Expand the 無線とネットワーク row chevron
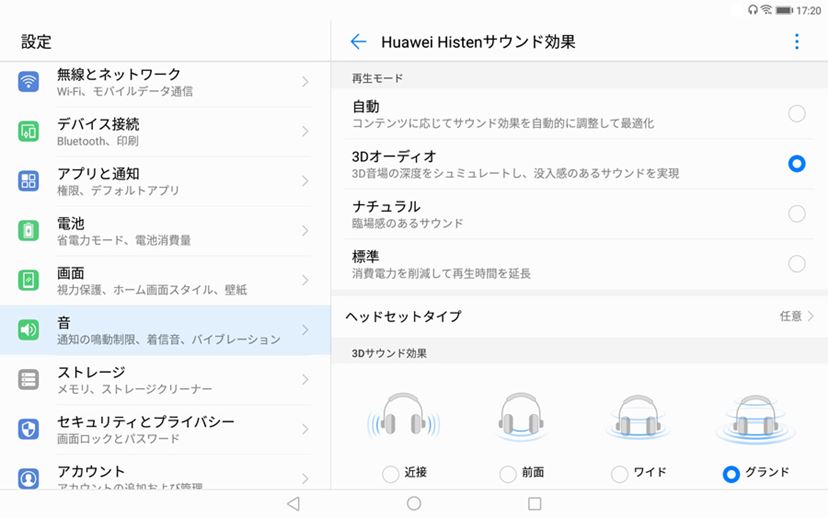The width and height of the screenshot is (828, 518). (x=305, y=82)
